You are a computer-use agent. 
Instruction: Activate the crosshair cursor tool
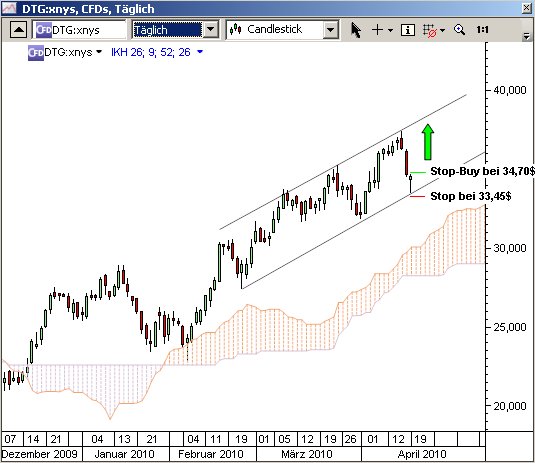point(377,30)
